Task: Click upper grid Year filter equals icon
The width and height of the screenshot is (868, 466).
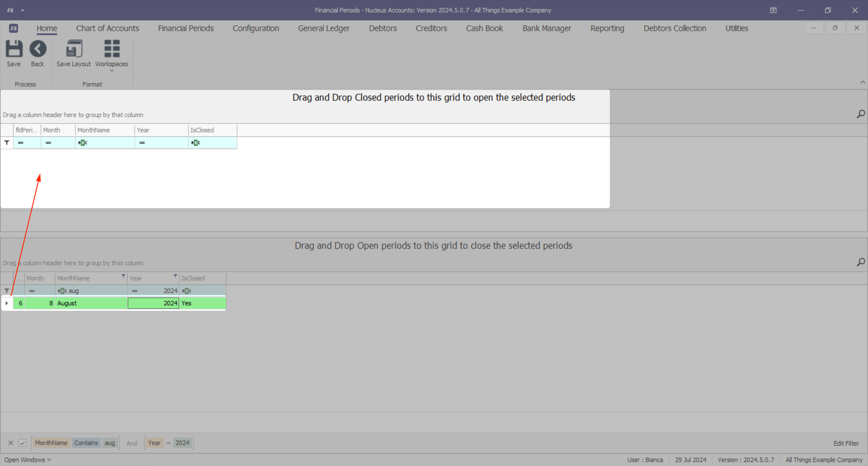Action: tap(142, 143)
